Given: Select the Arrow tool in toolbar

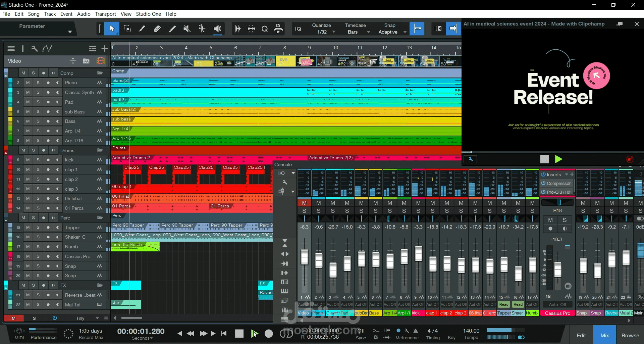Looking at the screenshot, I should pos(112,29).
